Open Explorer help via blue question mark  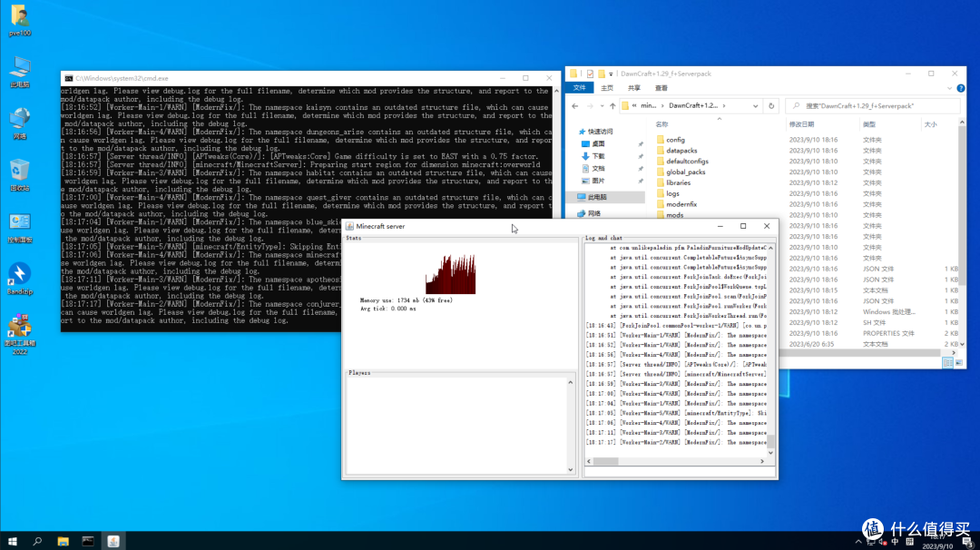pos(961,88)
